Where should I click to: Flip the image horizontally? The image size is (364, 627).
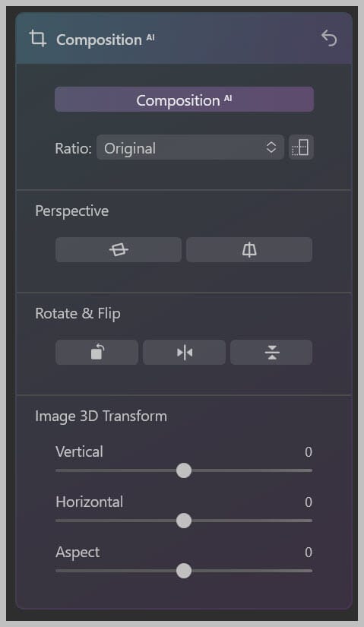pyautogui.click(x=185, y=353)
